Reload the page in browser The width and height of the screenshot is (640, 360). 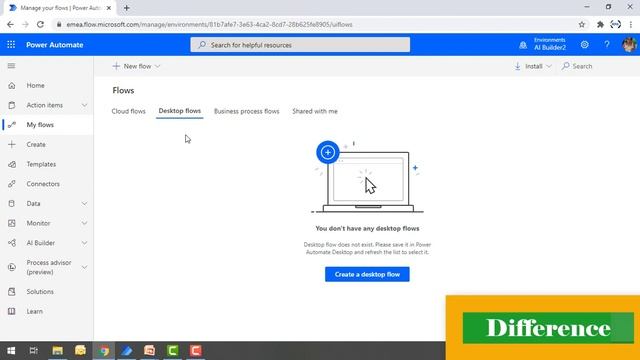(40, 24)
